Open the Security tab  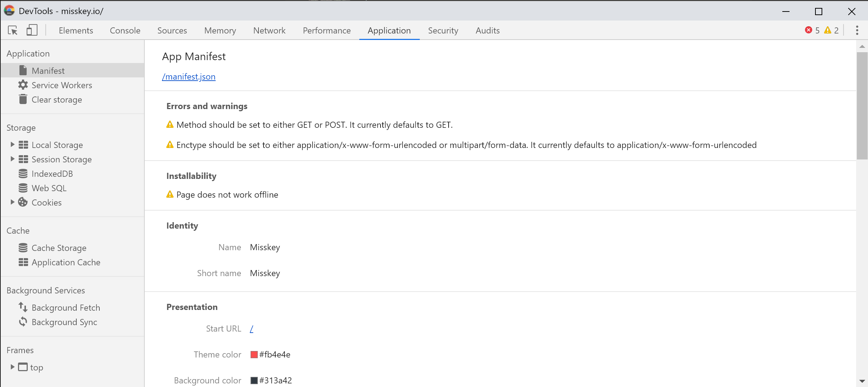coord(443,31)
